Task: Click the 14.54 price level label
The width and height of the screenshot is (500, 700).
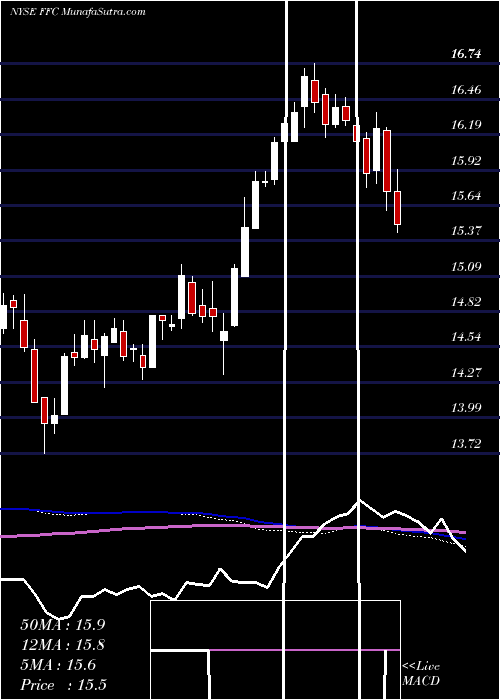Action: tap(466, 337)
